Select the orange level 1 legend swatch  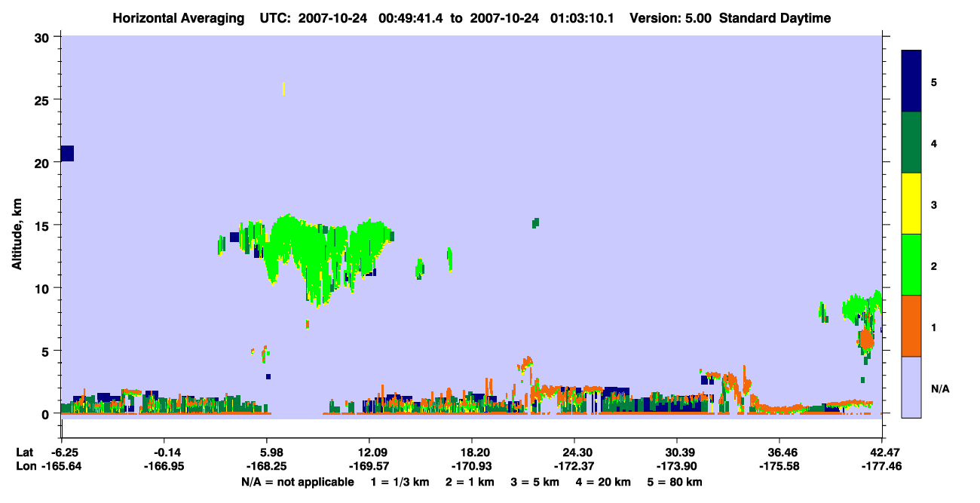[911, 326]
